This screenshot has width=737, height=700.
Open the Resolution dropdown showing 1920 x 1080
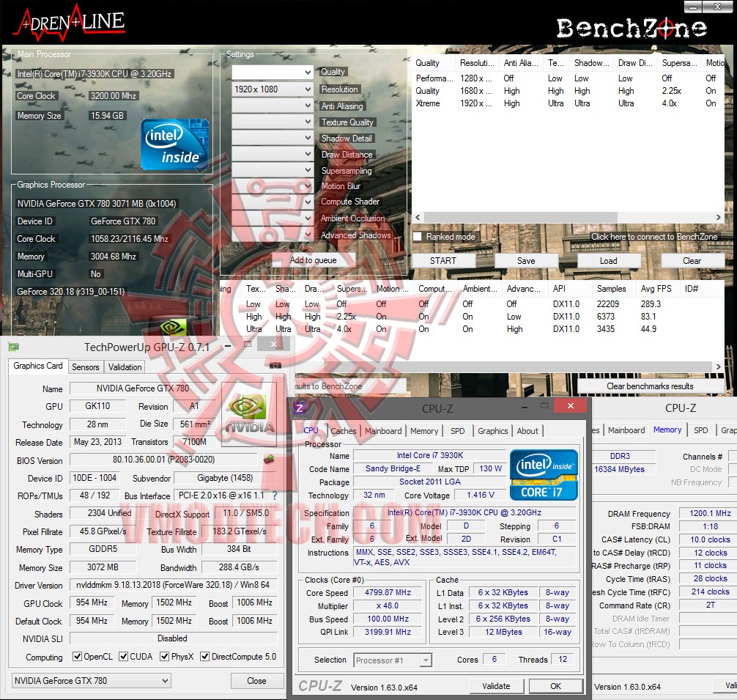273,89
